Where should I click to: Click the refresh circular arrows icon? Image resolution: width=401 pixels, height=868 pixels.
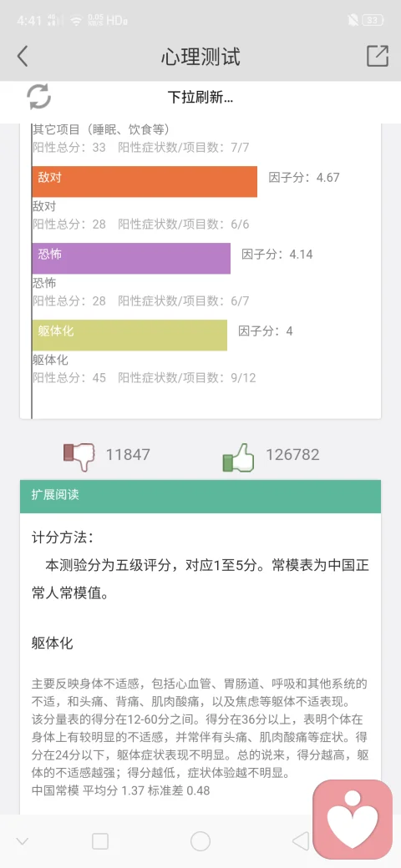38,97
